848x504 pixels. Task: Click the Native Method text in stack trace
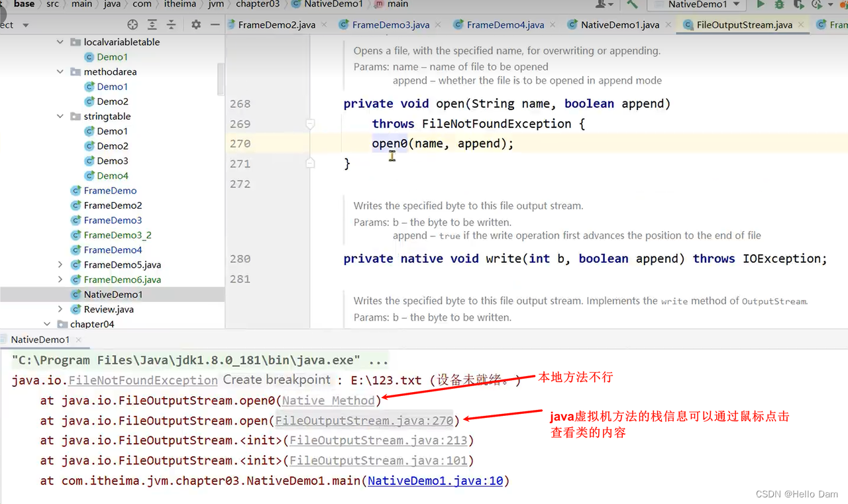[329, 401]
